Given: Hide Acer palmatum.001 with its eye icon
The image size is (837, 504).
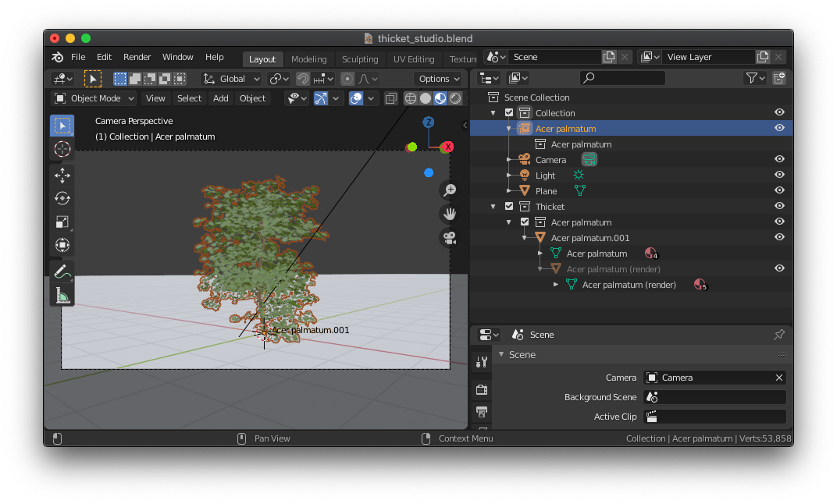Looking at the screenshot, I should (x=779, y=237).
